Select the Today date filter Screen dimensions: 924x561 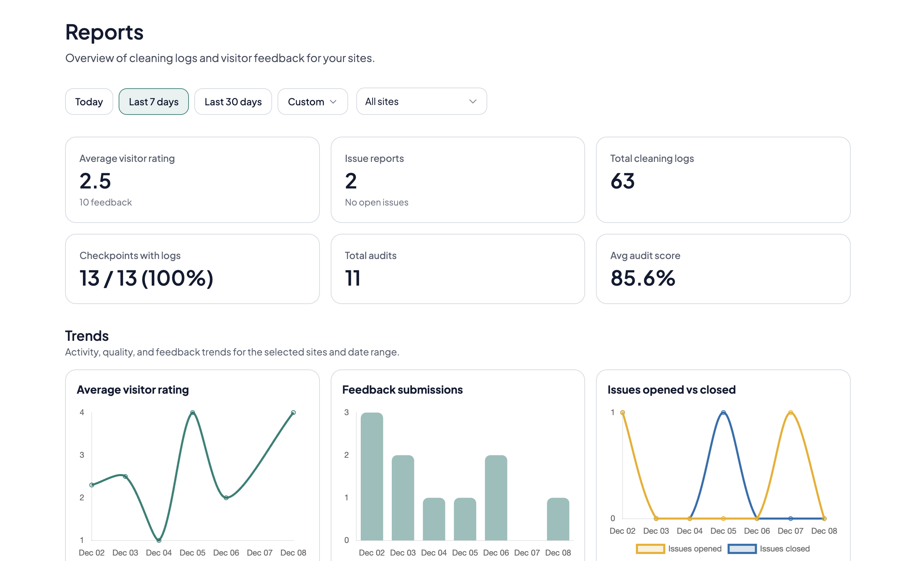click(x=89, y=101)
